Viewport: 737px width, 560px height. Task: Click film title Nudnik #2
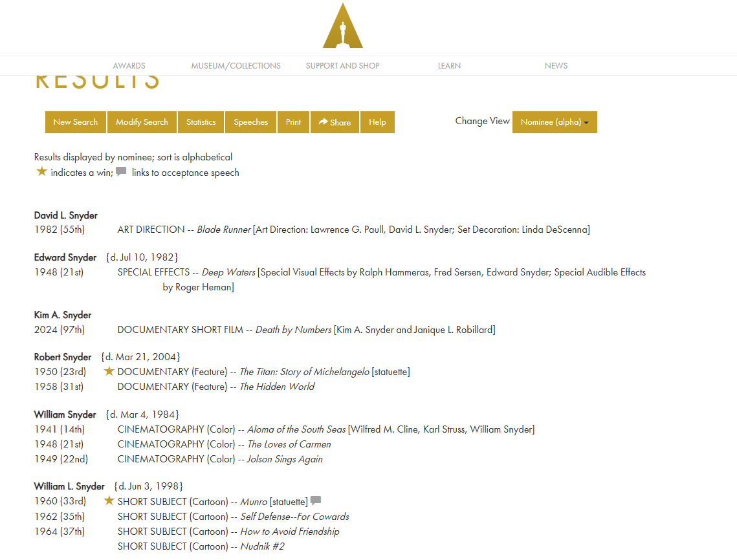262,546
